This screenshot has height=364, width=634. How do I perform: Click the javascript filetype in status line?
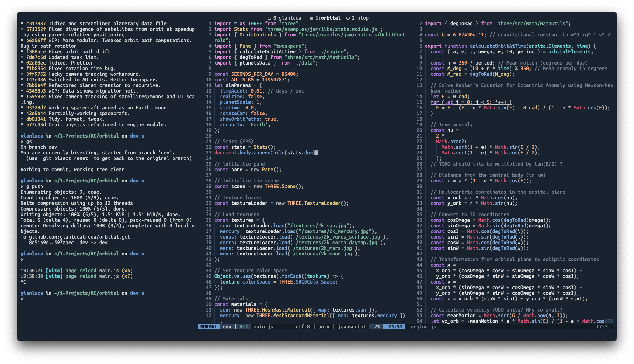click(x=352, y=327)
